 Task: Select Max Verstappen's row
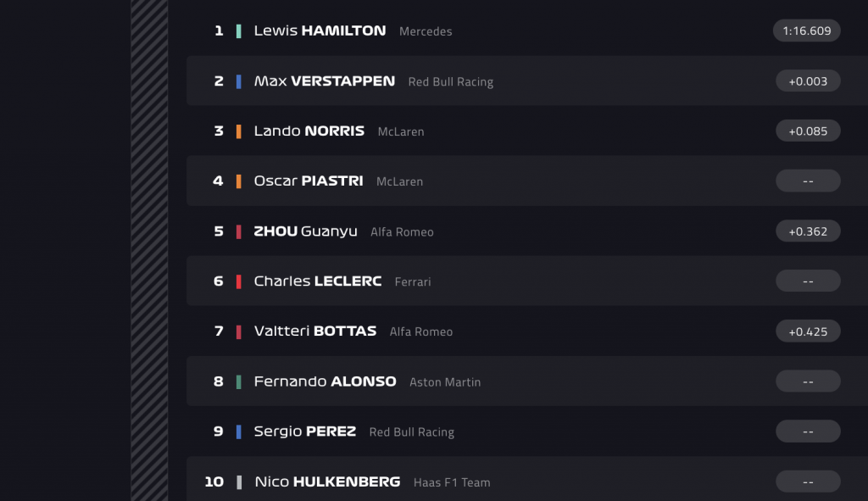(324, 81)
